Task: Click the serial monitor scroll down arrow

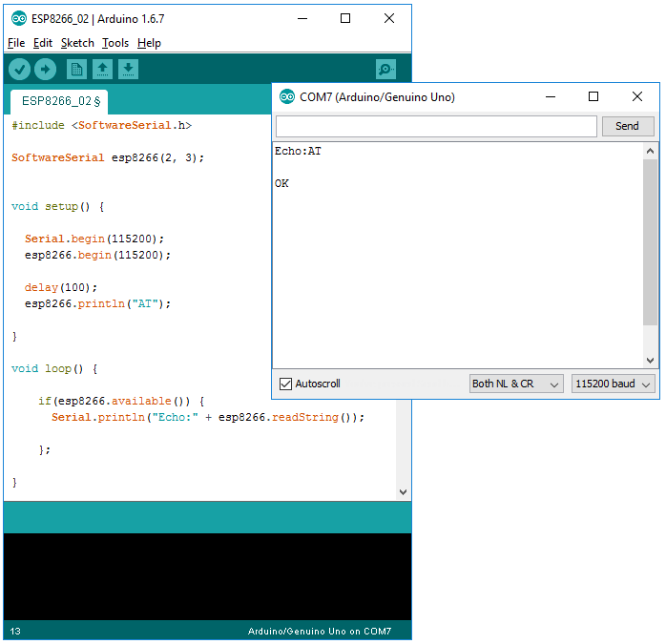Action: point(650,361)
